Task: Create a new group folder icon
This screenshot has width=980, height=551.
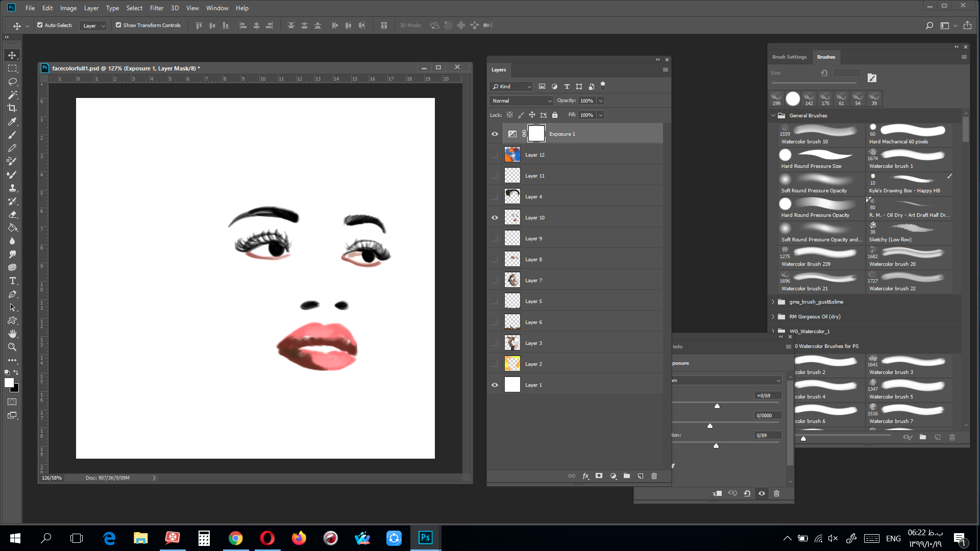Action: pyautogui.click(x=627, y=476)
